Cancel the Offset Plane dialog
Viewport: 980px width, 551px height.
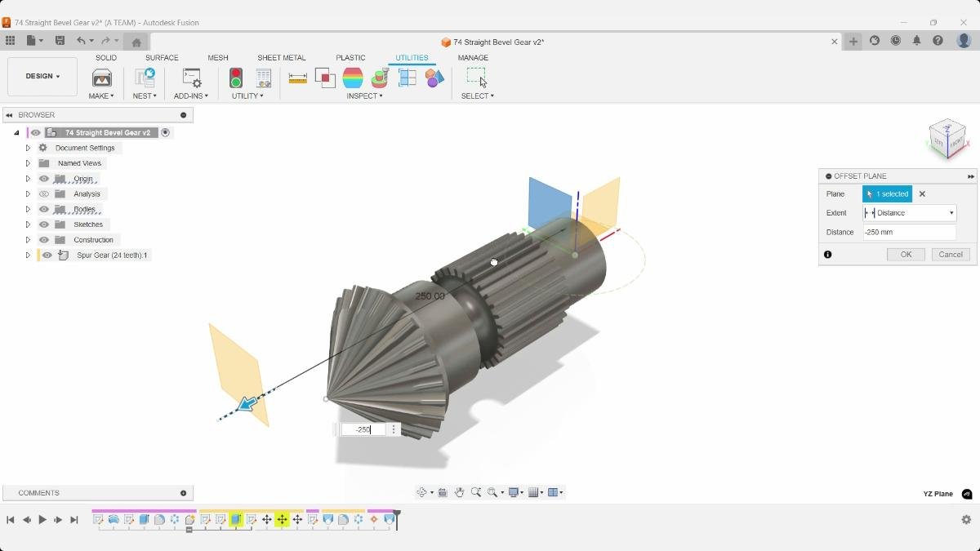[951, 255]
